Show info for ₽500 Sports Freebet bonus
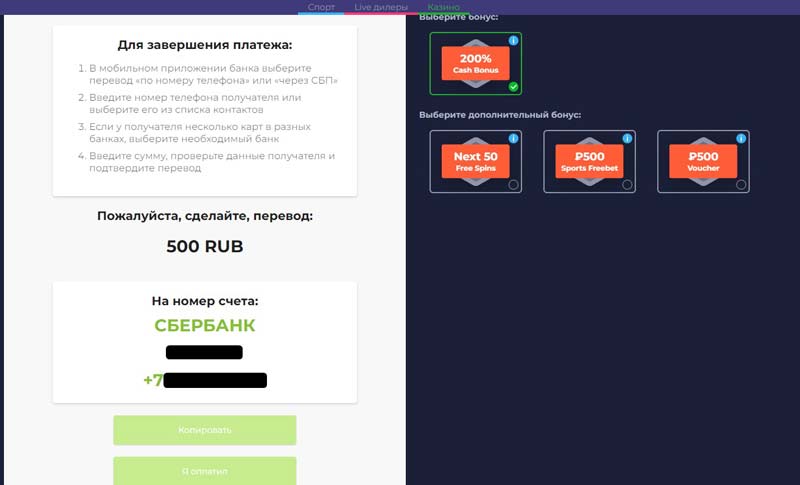 pyautogui.click(x=627, y=138)
